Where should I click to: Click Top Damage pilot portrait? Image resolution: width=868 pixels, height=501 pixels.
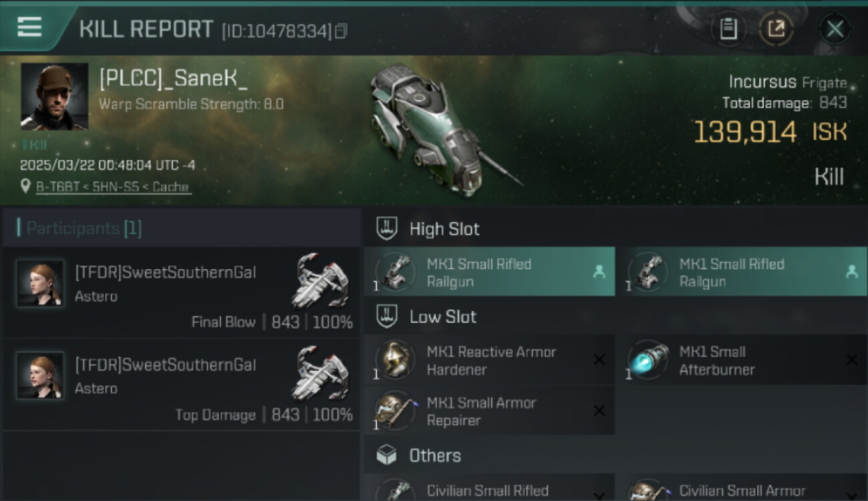point(41,375)
